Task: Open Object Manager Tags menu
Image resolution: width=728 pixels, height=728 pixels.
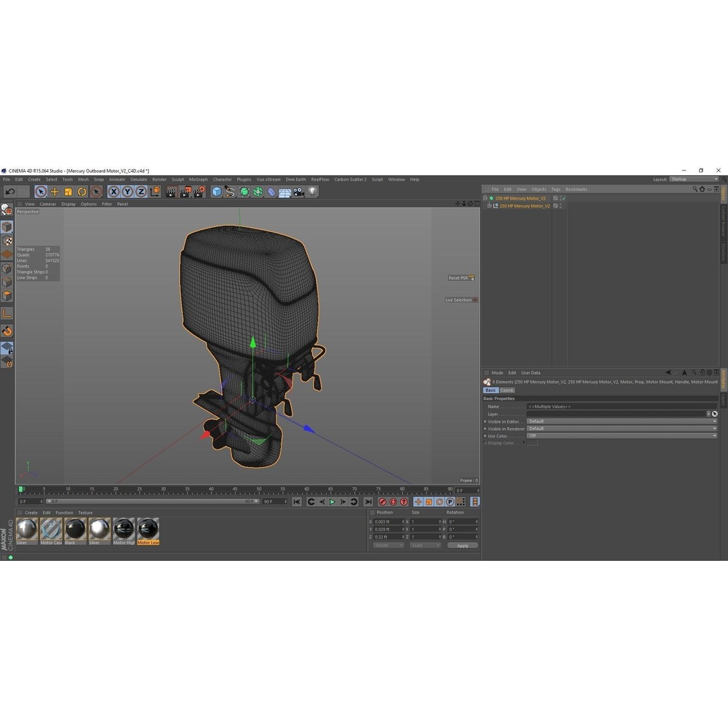Action: click(555, 189)
